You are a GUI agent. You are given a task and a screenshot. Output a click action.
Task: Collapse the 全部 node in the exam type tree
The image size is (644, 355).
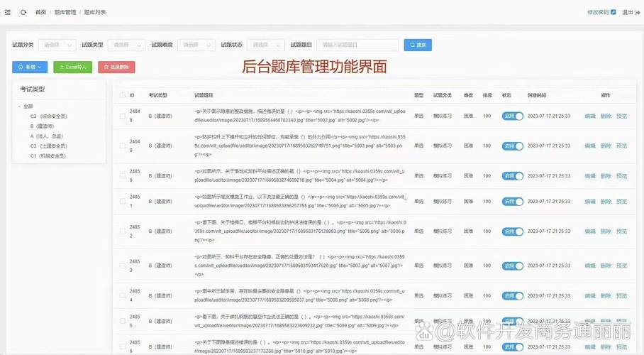pyautogui.click(x=19, y=106)
